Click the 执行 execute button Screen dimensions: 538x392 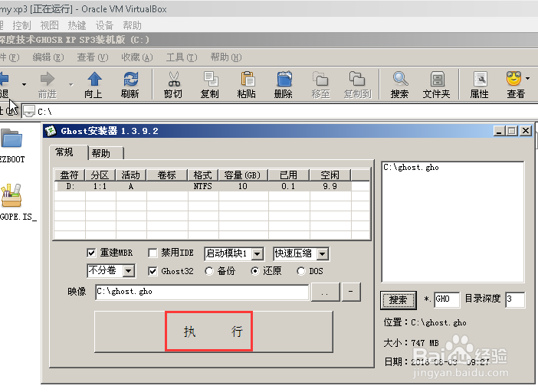coord(213,332)
